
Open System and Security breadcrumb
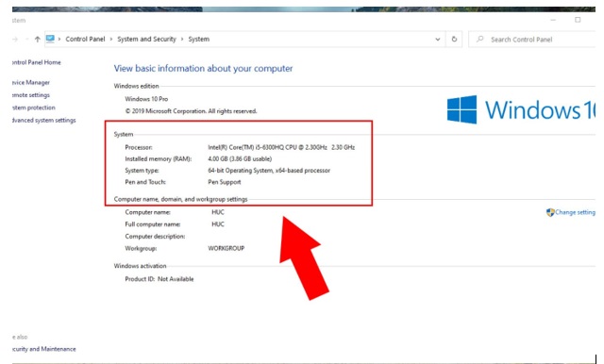coord(146,40)
